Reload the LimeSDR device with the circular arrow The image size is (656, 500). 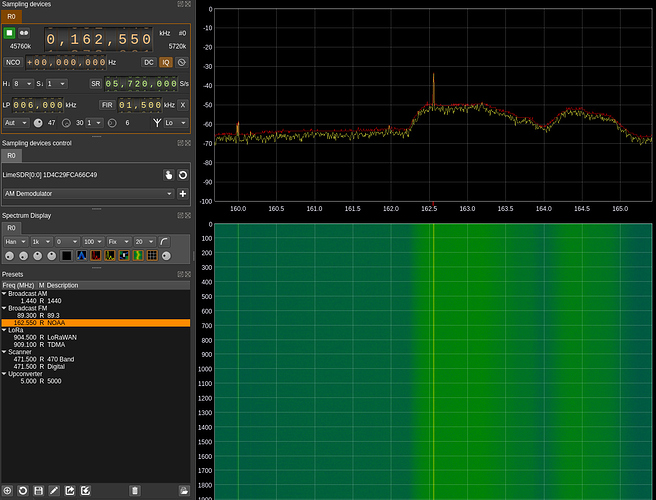(x=183, y=175)
